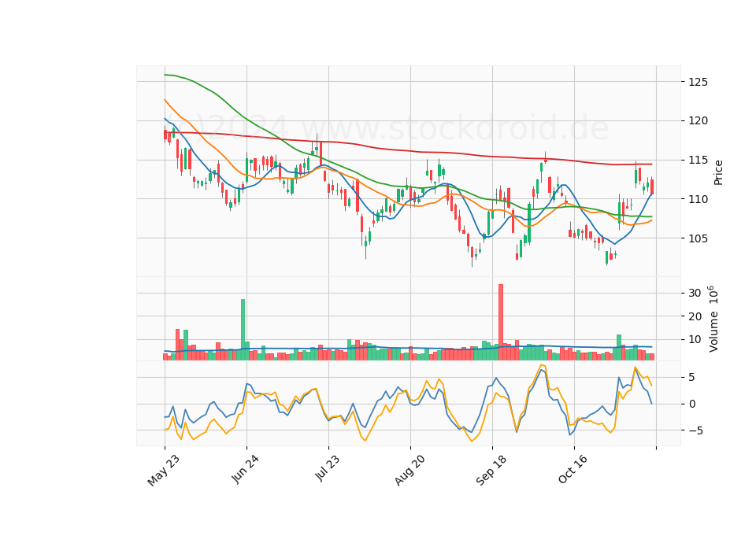
Task: Click the 10 volume axis label
Action: pos(695,340)
